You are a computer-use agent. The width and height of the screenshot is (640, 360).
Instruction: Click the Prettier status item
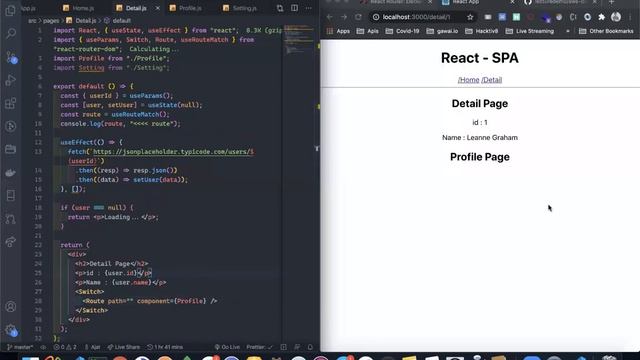[259, 347]
